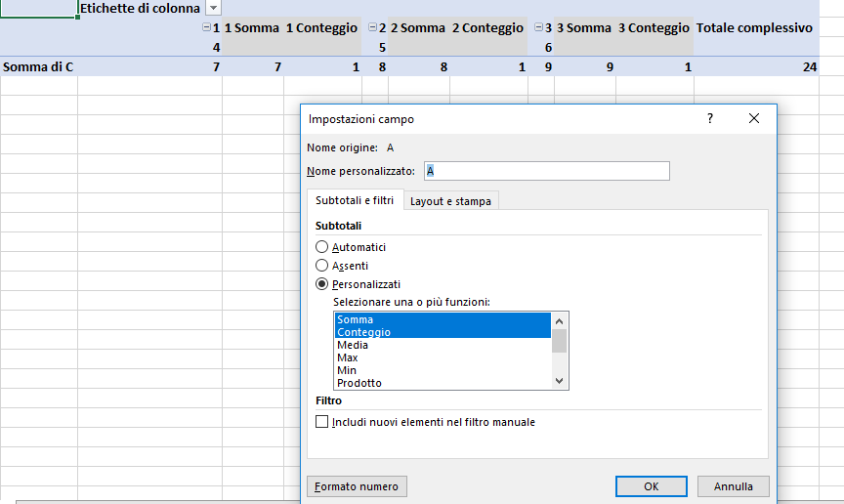
Task: Collapse column group 2 with minus icon
Action: coord(372,27)
